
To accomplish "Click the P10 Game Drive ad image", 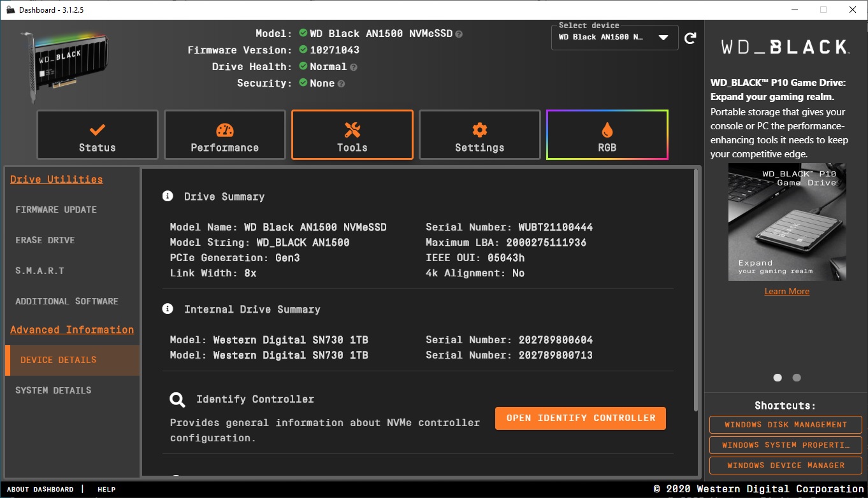I will coord(787,222).
